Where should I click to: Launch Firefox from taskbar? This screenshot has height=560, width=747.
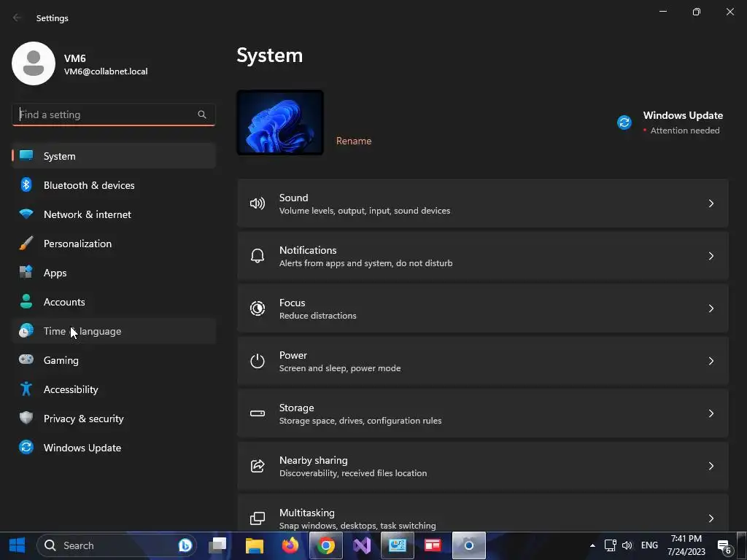[x=290, y=545]
